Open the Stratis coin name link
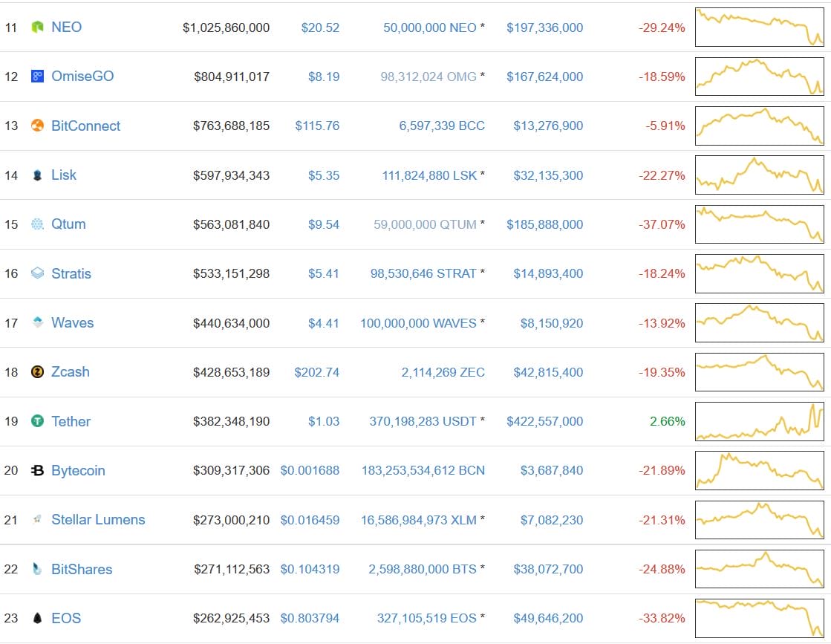 pos(71,273)
